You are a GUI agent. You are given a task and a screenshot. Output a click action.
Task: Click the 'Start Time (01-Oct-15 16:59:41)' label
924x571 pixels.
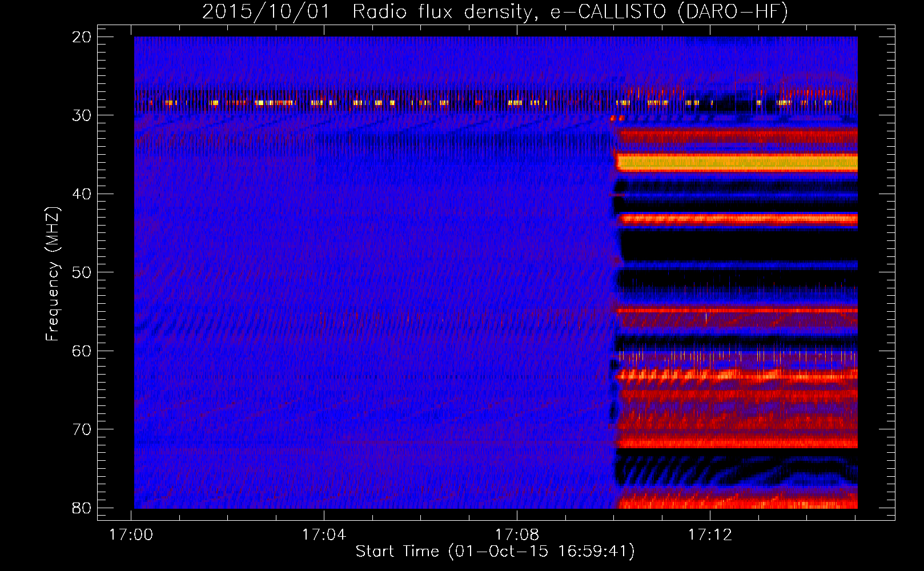(495, 552)
